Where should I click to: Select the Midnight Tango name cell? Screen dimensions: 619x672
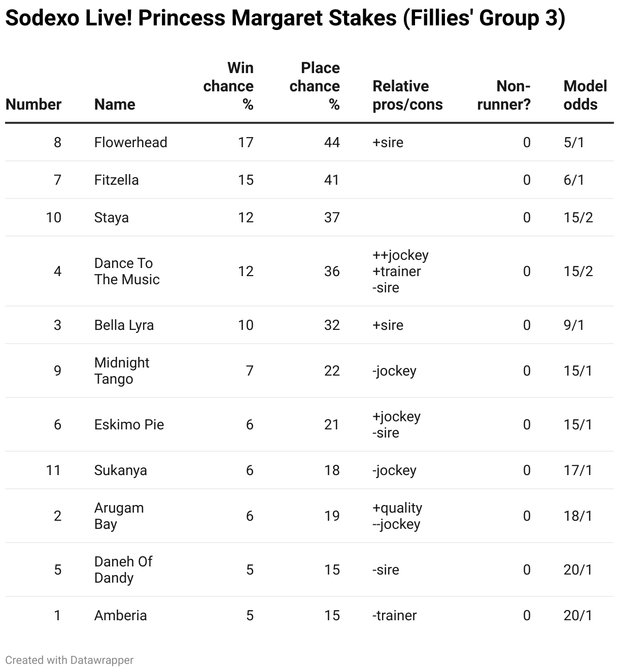122,371
